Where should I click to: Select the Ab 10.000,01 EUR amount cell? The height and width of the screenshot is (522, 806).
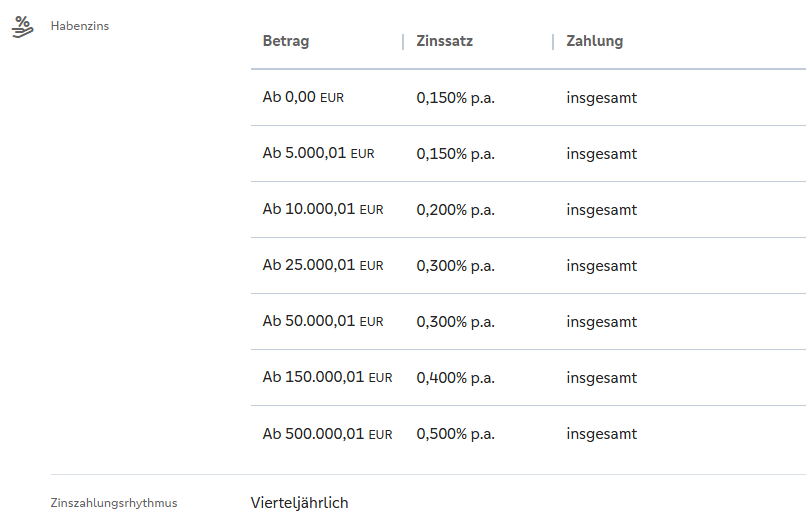point(323,210)
